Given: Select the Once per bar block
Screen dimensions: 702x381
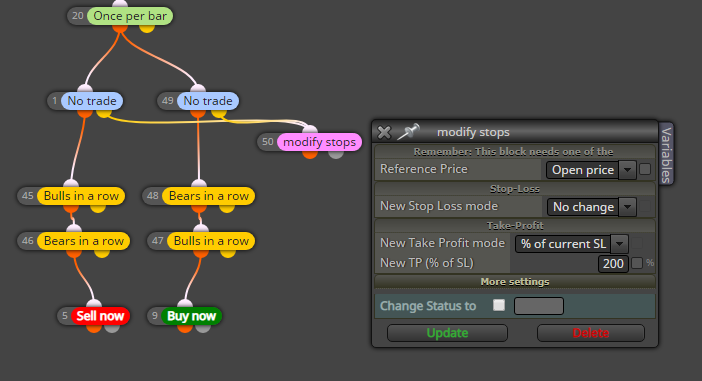Looking at the screenshot, I should [130, 16].
